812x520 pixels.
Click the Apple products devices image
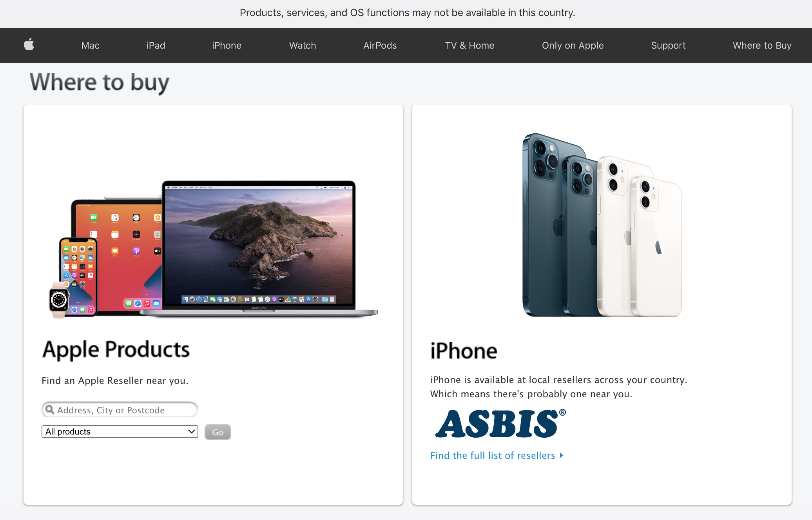pyautogui.click(x=213, y=249)
